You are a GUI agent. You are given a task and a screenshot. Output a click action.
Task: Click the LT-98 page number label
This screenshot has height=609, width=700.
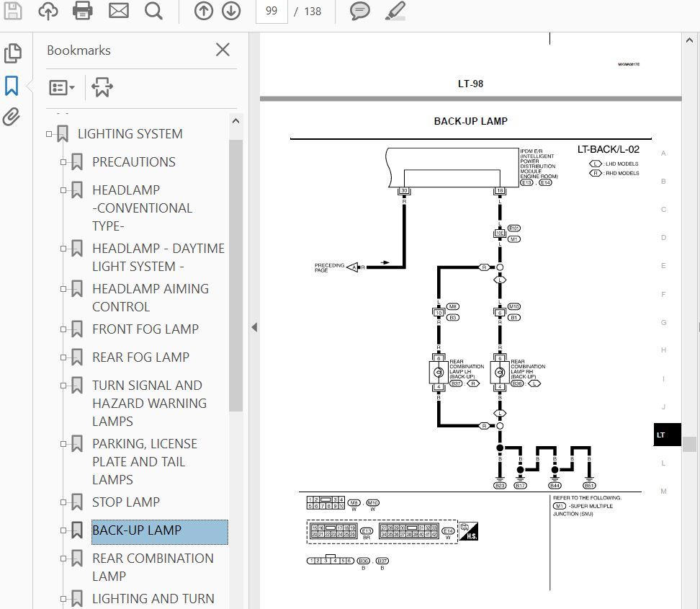point(470,84)
